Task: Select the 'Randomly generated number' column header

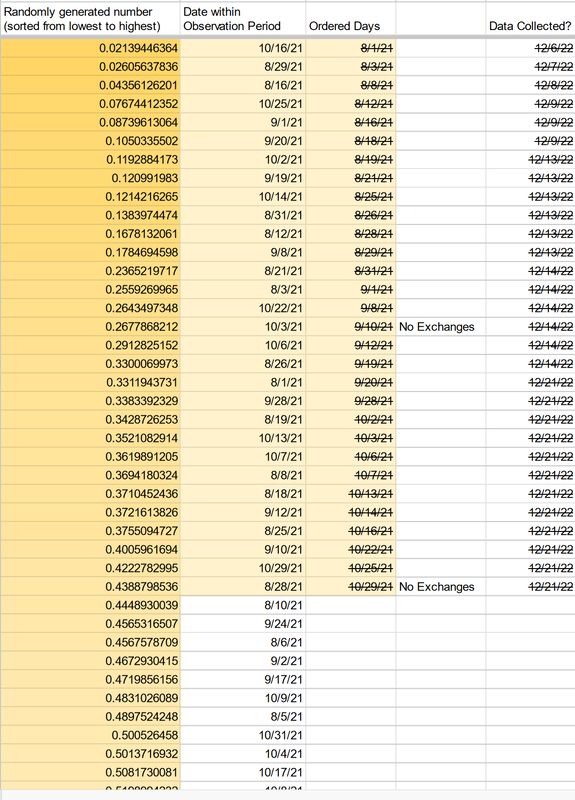Action: click(90, 19)
